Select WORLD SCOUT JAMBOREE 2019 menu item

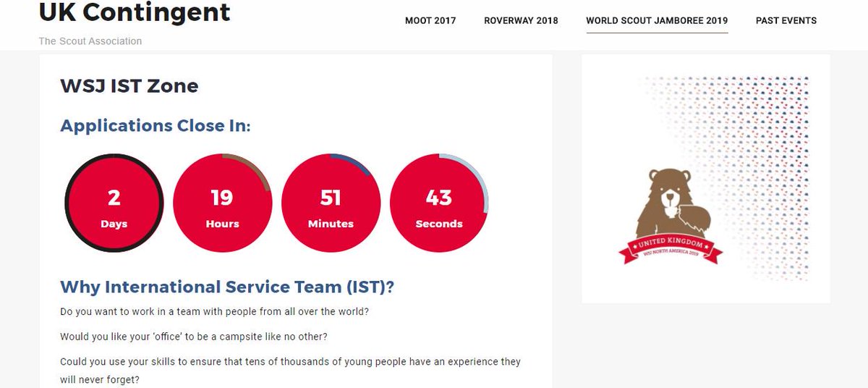tap(657, 20)
